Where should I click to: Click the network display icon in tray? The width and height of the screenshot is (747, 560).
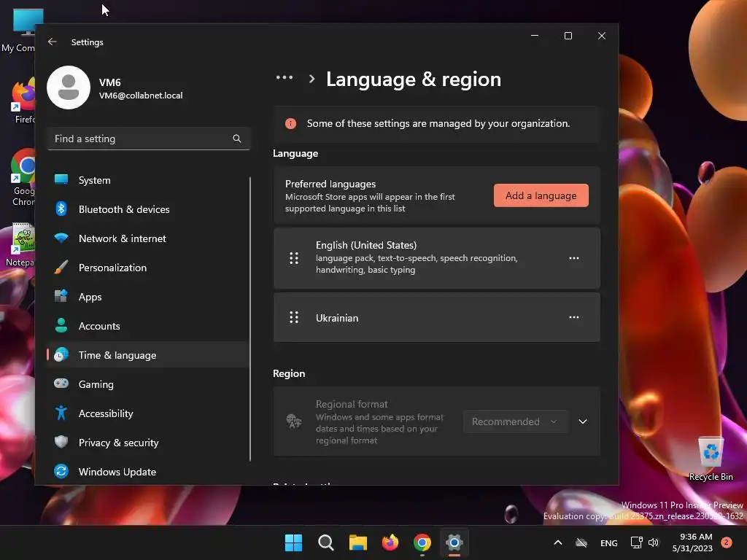coord(636,542)
